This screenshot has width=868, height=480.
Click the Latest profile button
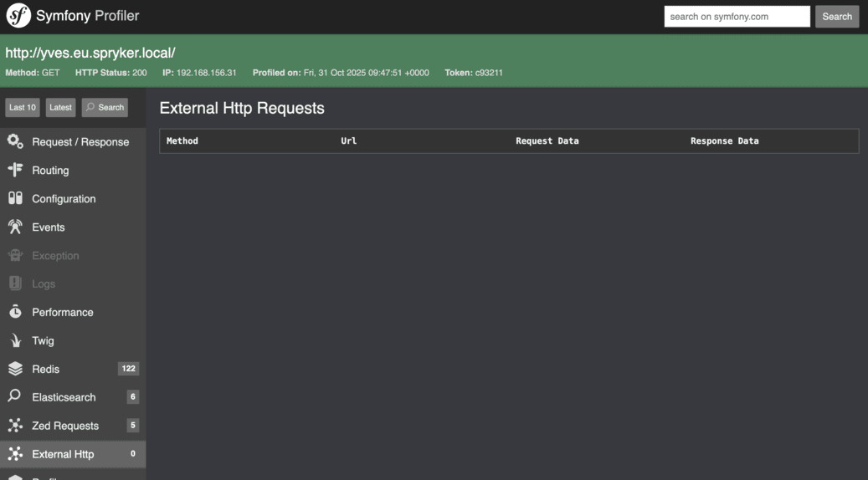click(60, 107)
